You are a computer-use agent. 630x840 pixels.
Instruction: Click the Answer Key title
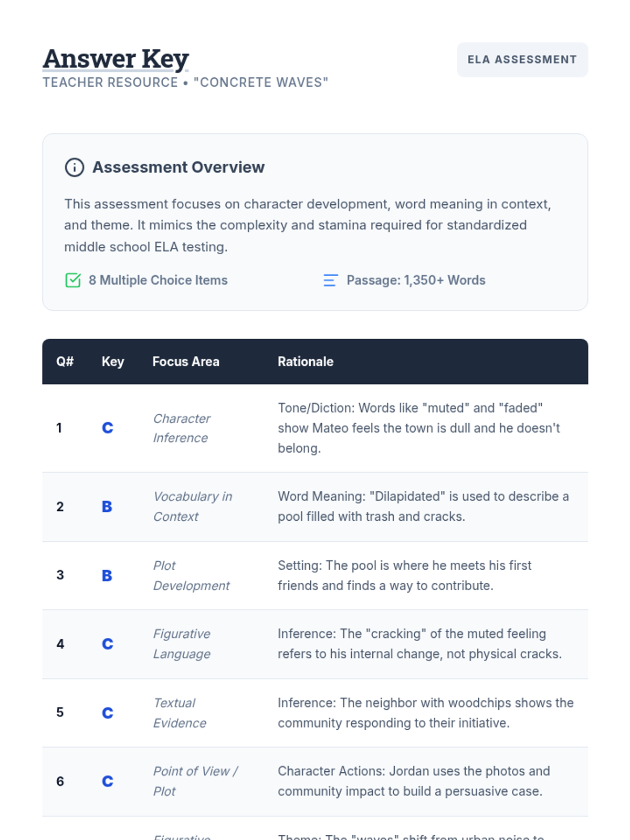pos(115,59)
